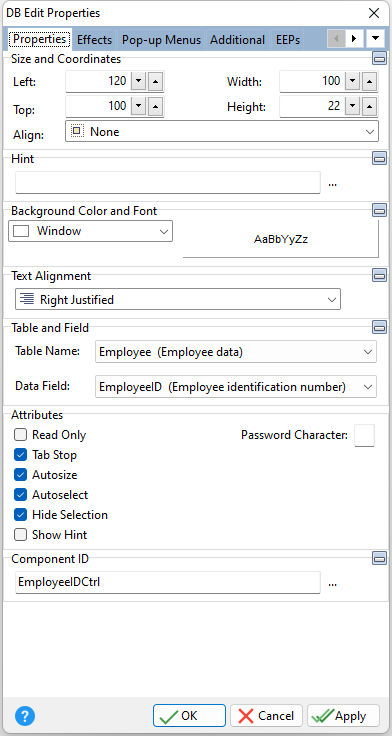The height and width of the screenshot is (736, 392).
Task: Disable the Autoselect option
Action: click(x=20, y=495)
